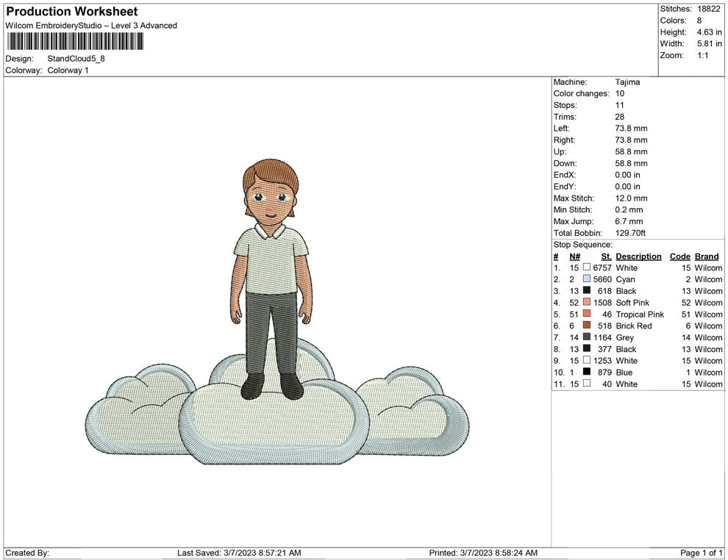Pick the Brick Red thread swatch
728x560 pixels.
[586, 326]
